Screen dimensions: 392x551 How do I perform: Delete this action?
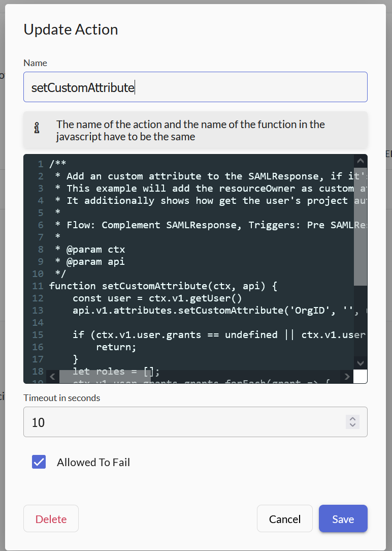pyautogui.click(x=51, y=518)
